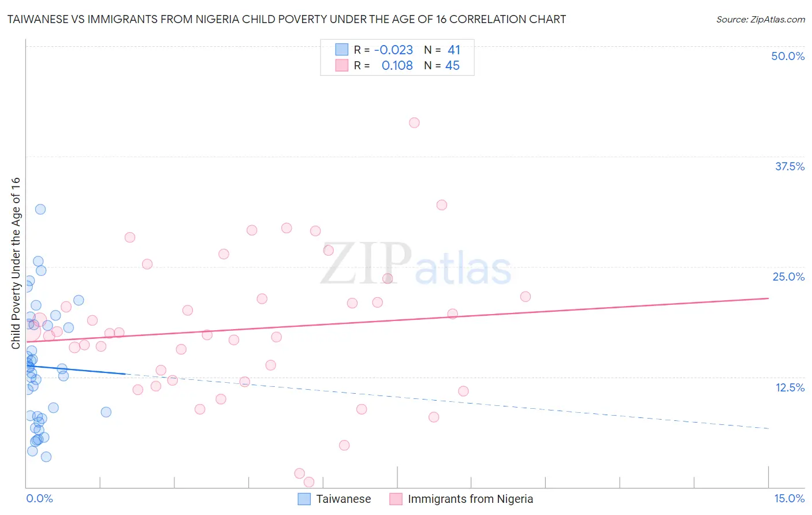Screen dimensions: 812x515
Task: Select the Immigrants from Nigeria legend label
Action: click(470, 499)
